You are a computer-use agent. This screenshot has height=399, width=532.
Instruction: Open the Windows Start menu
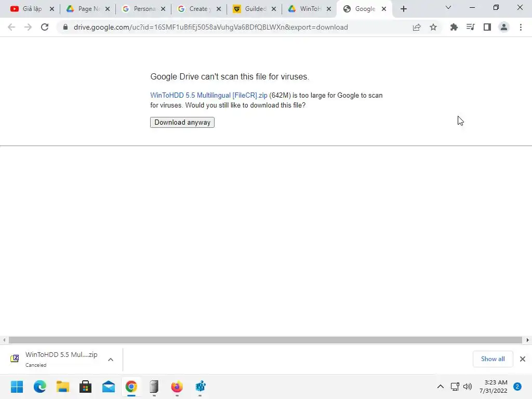click(17, 387)
